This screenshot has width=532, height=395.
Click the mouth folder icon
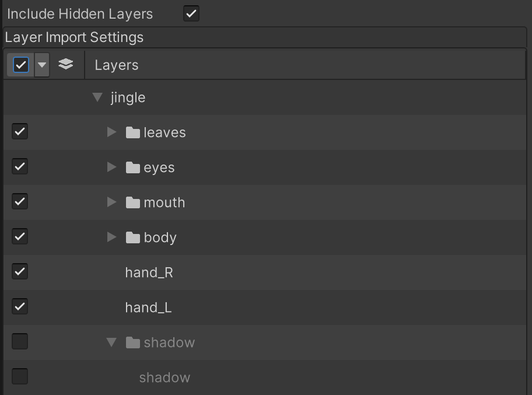[133, 202]
